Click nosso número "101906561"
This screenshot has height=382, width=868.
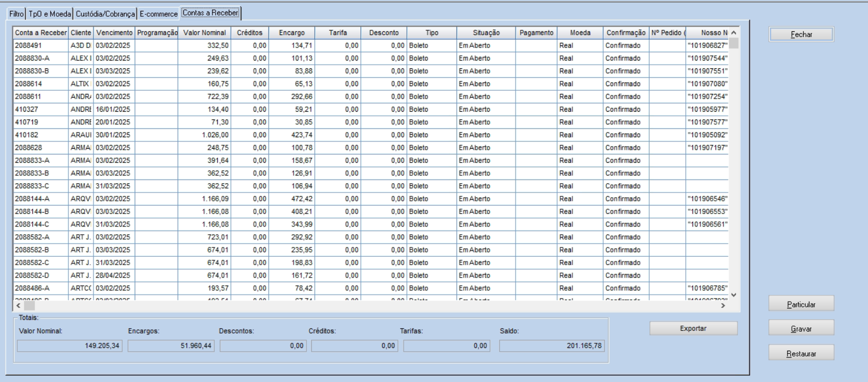tap(708, 224)
